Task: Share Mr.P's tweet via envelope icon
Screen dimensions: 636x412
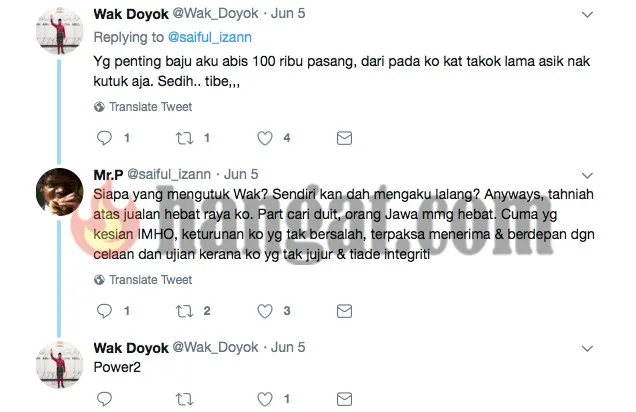Action: (x=344, y=311)
